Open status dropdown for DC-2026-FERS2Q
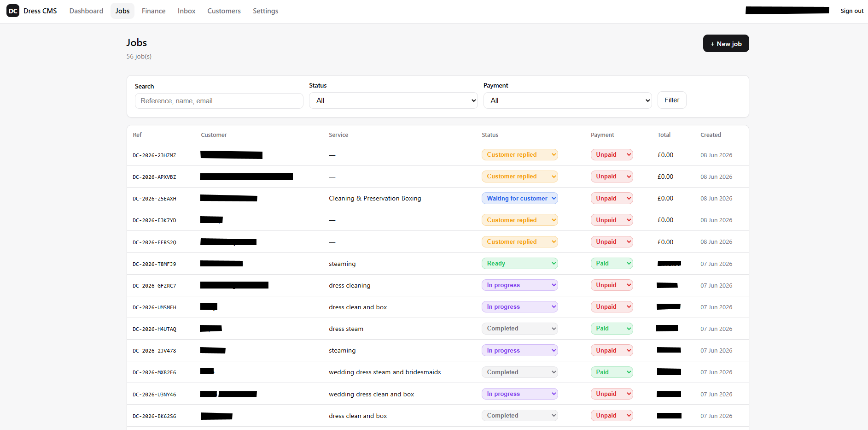 click(x=519, y=242)
